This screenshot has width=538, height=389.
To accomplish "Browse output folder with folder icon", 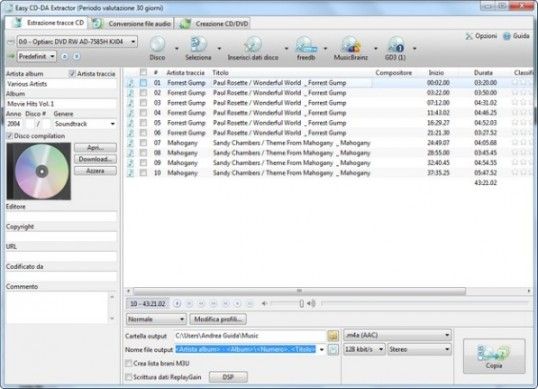I will pos(333,335).
